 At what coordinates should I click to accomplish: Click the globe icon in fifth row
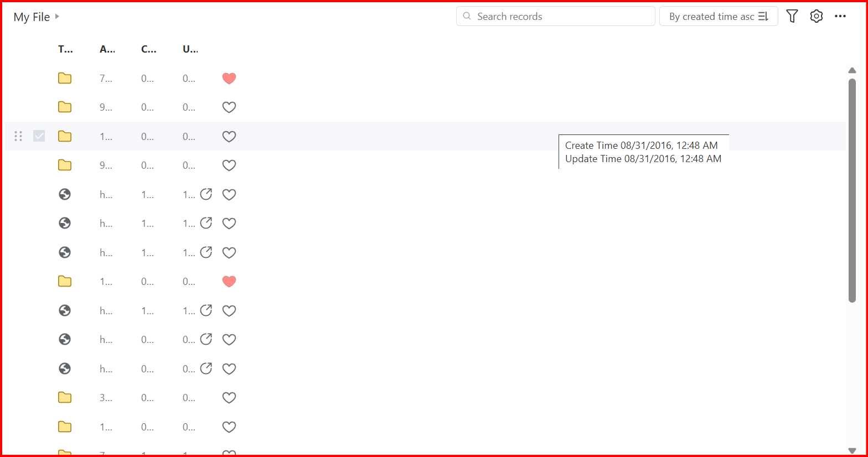coord(65,194)
